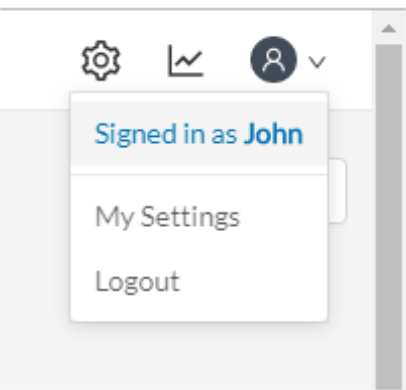This screenshot has width=406, height=390.
Task: Open the line chart analytics icon
Action: tap(185, 60)
